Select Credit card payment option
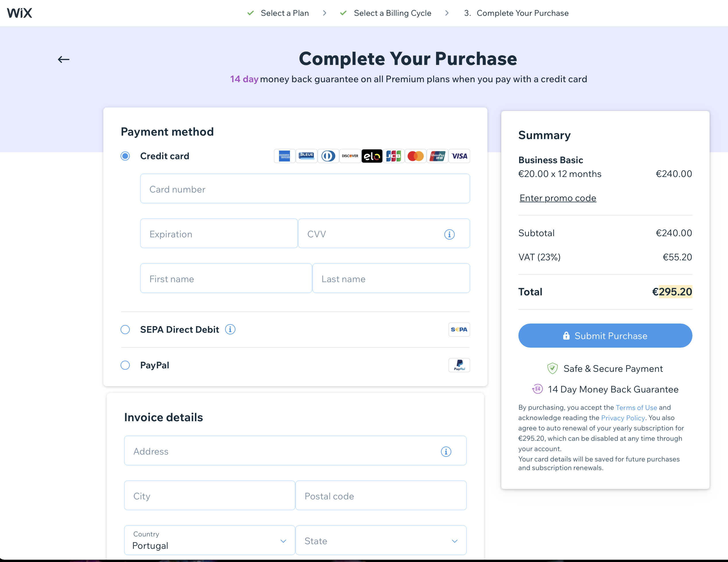Viewport: 728px width, 562px height. click(x=125, y=156)
